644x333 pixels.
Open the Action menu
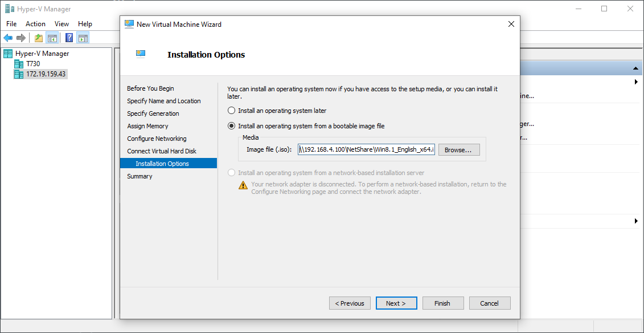point(35,24)
